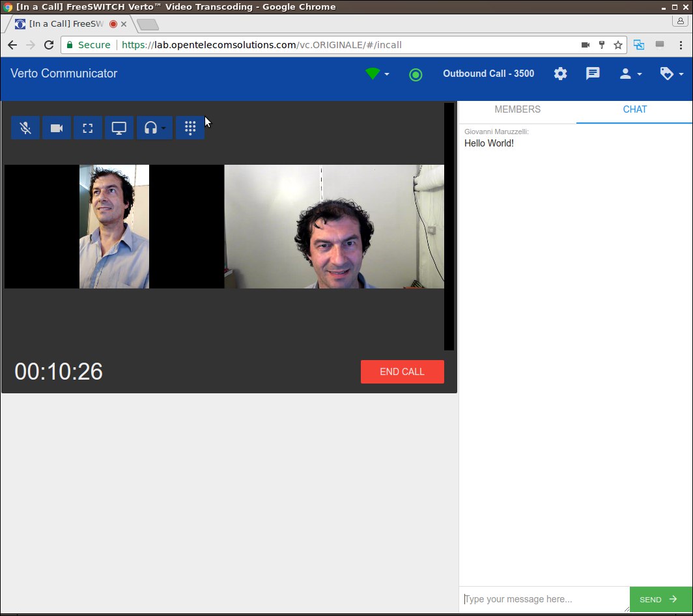Click the blue extension icon in toolbar
The width and height of the screenshot is (693, 616).
(639, 45)
